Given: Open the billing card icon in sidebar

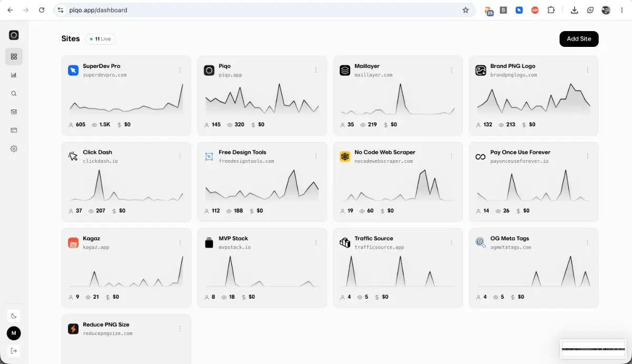Looking at the screenshot, I should coord(14,130).
